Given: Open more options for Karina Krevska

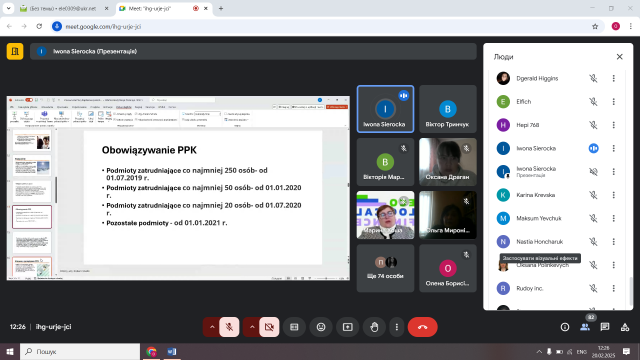Looking at the screenshot, I should [613, 195].
